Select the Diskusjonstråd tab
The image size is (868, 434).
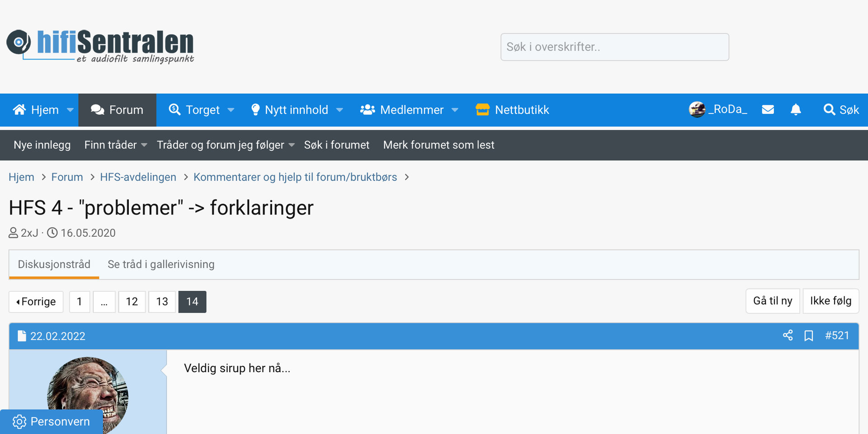coord(54,264)
